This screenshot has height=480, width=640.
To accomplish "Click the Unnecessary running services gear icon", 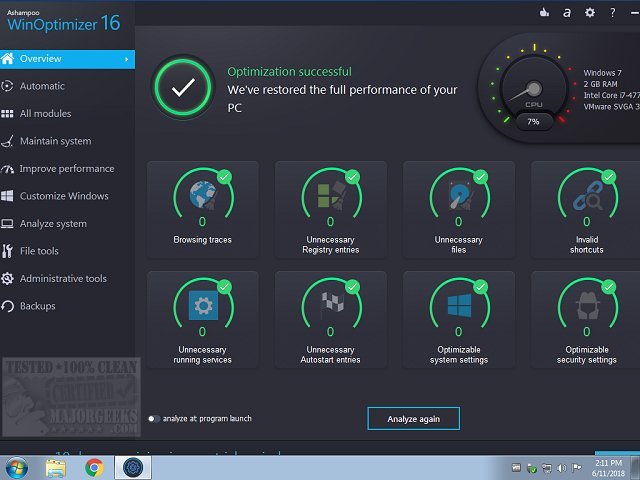I will pos(203,305).
